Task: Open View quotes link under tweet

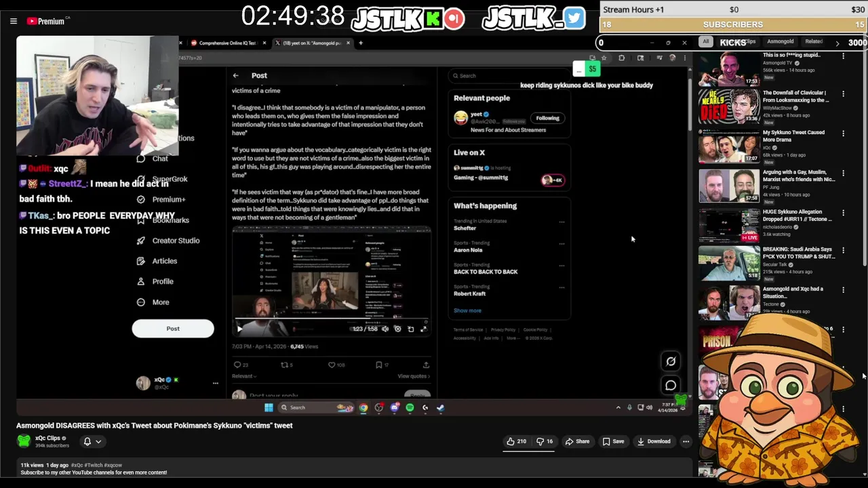Action: point(414,376)
